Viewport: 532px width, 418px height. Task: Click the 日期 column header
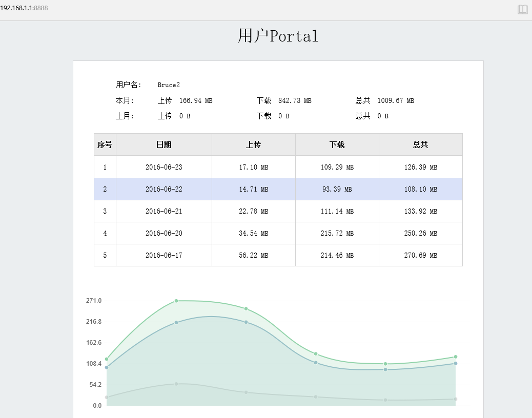click(x=164, y=145)
